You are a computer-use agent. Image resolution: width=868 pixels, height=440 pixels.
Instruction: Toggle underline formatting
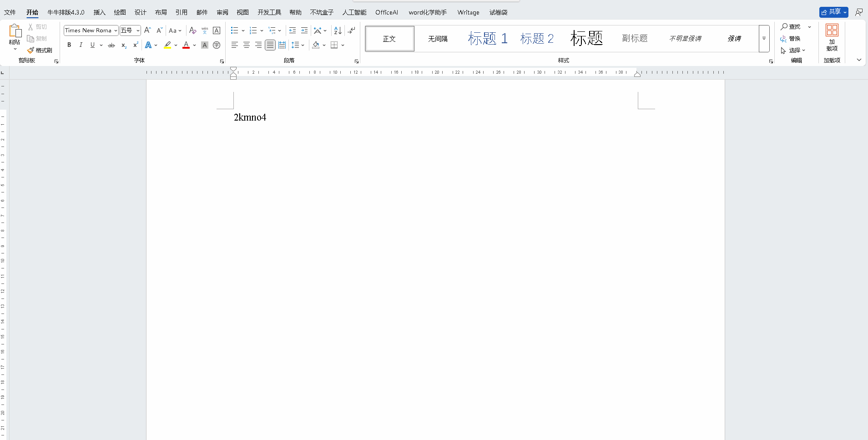[x=92, y=45]
